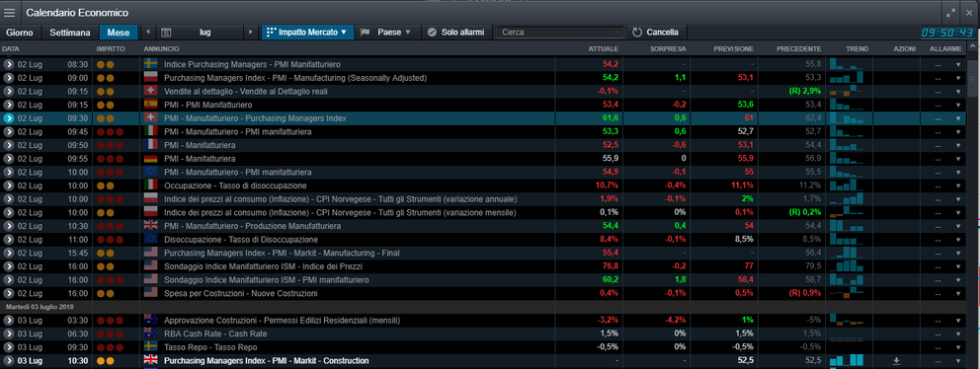This screenshot has width=980, height=369.
Task: Open Impatto Mercato filter dropdown
Action: (307, 32)
